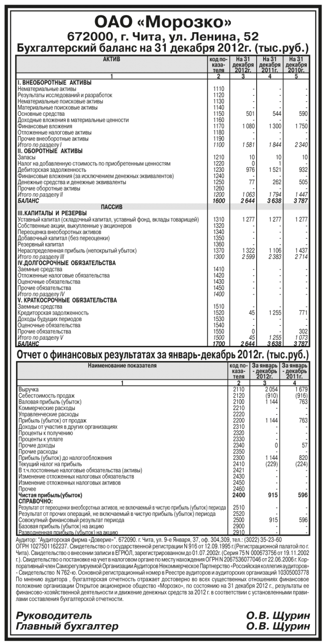The height and width of the screenshot is (644, 326).
Task: Click the address line with ул. Ленина, 52
Action: coord(163,36)
